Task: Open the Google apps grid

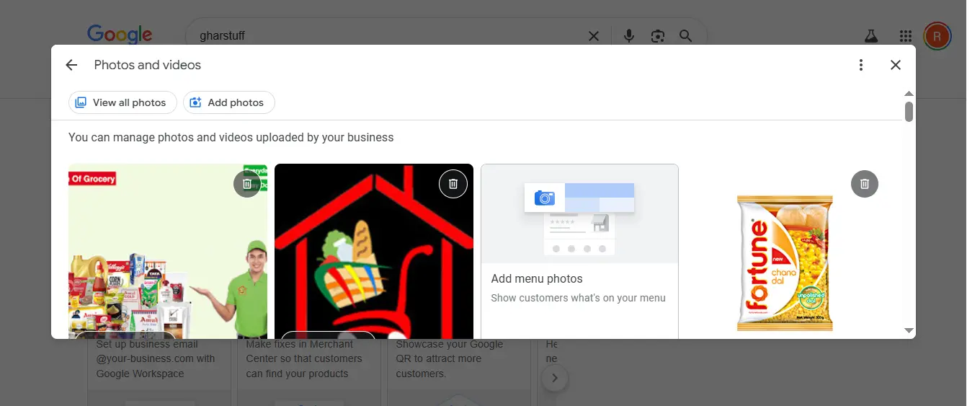Action: (906, 36)
